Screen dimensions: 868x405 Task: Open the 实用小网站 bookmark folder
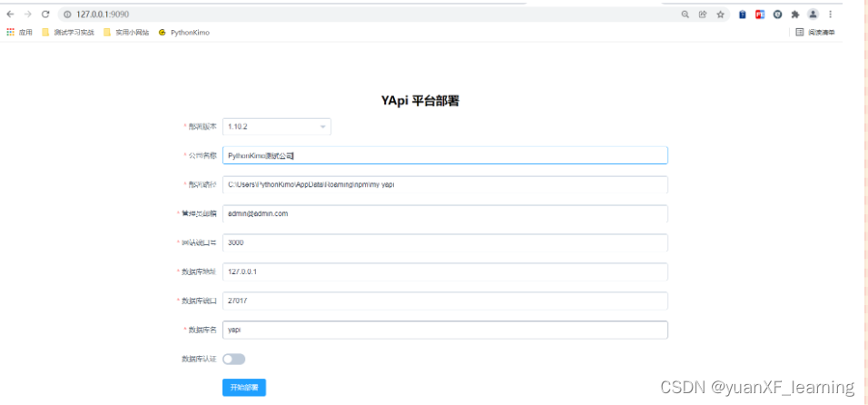(x=126, y=33)
